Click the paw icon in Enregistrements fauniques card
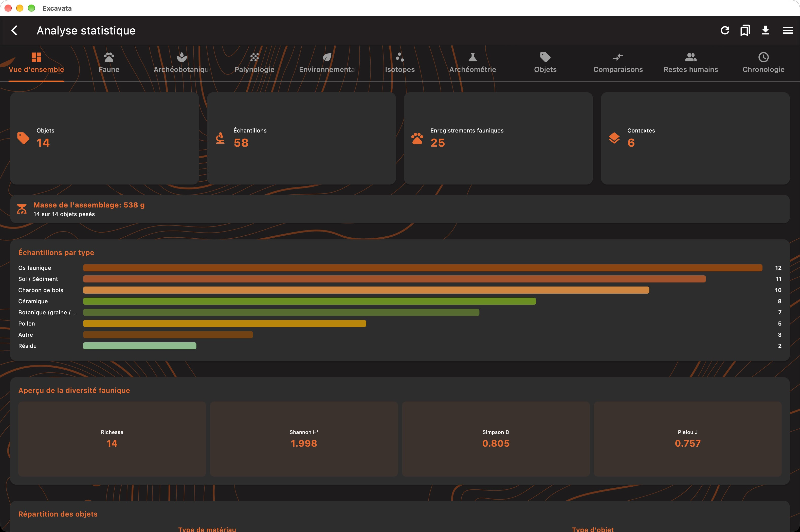800x532 pixels. (417, 138)
